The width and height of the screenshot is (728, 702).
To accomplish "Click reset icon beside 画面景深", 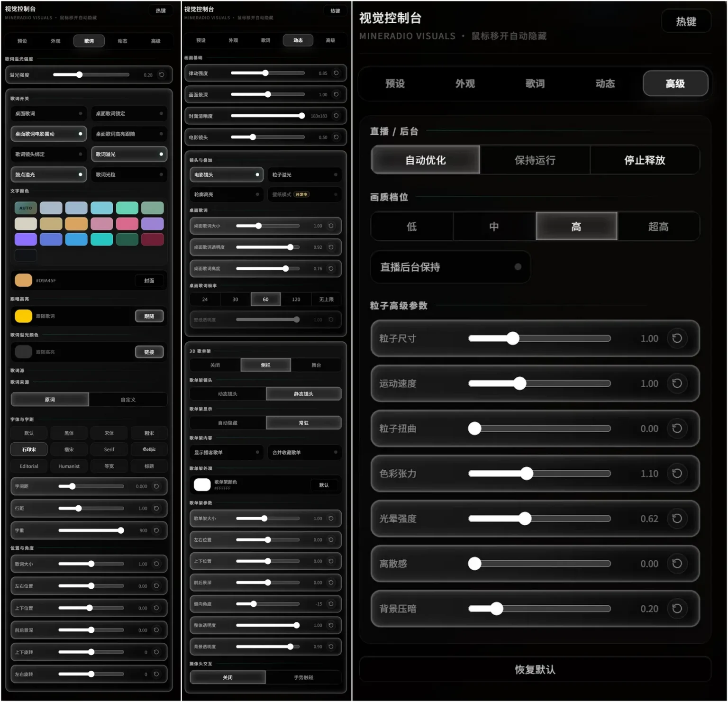I will (336, 94).
